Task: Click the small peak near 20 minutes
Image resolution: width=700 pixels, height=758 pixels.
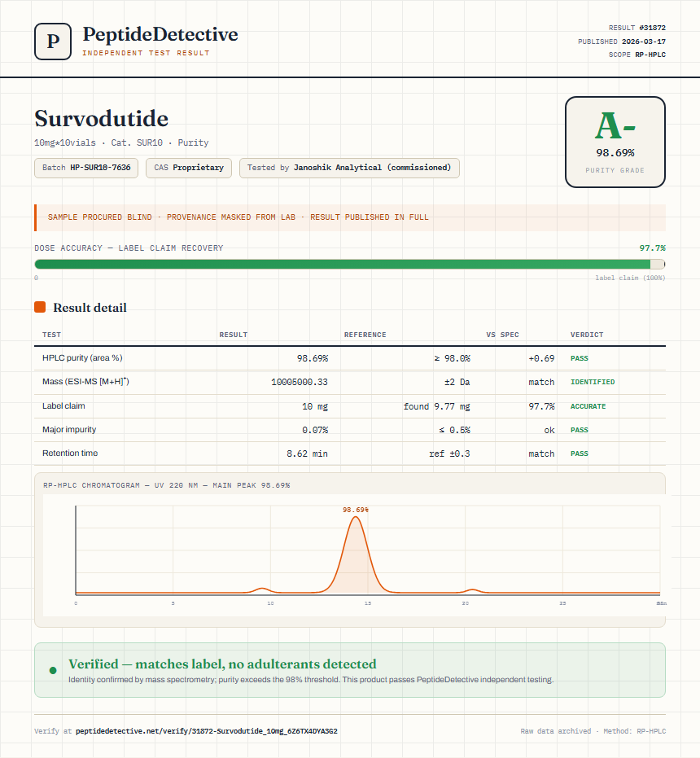Action: pyautogui.click(x=472, y=591)
